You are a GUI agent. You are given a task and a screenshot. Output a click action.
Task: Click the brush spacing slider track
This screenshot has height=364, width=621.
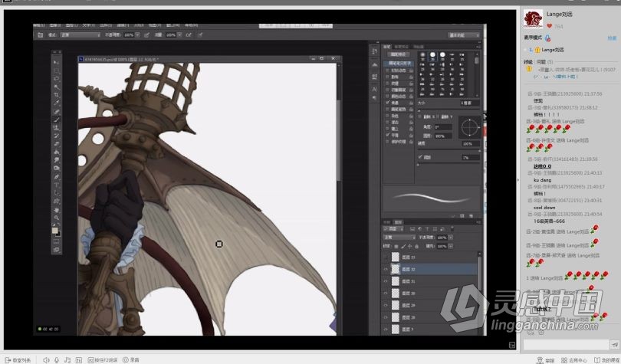point(449,164)
